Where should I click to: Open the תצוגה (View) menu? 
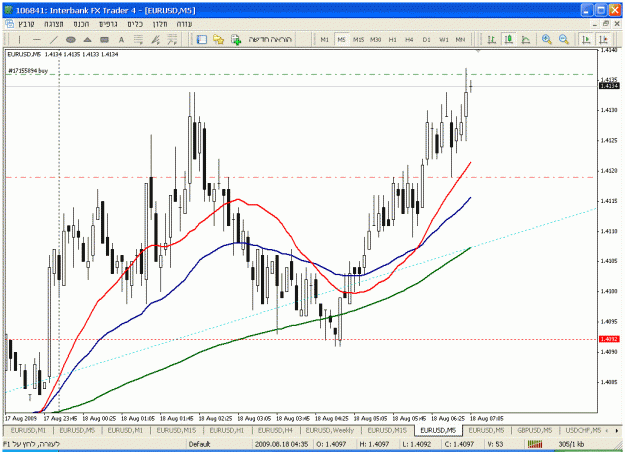point(54,24)
